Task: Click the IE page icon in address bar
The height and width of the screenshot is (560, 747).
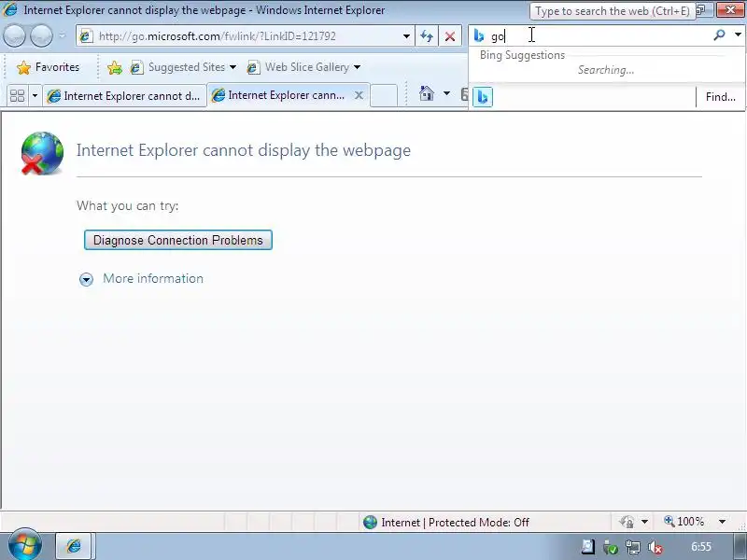Action: [x=86, y=36]
